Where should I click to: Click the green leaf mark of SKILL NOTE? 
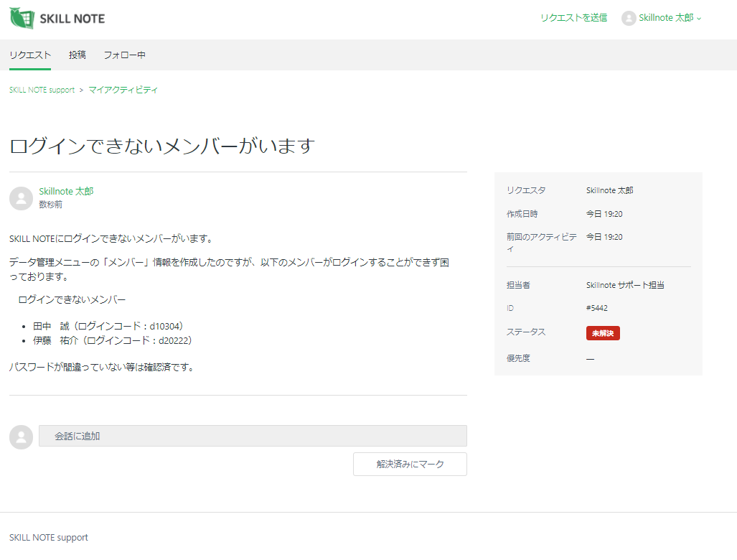pyautogui.click(x=20, y=19)
